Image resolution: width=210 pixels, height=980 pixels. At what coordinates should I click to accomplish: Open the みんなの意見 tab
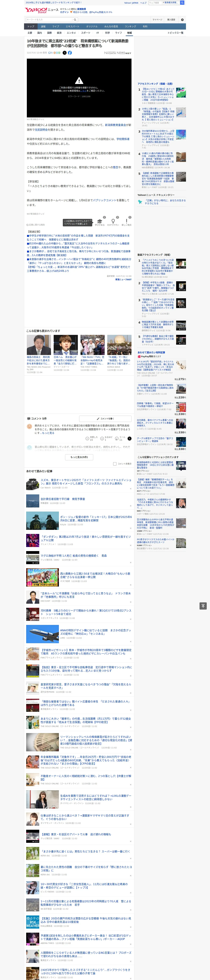coord(111,26)
